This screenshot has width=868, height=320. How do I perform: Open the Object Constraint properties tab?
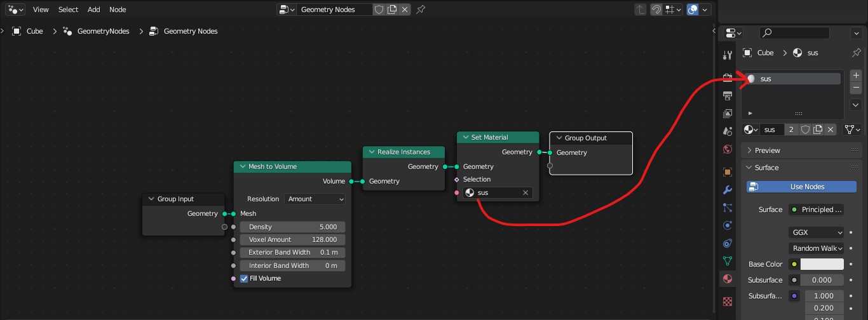click(x=728, y=243)
